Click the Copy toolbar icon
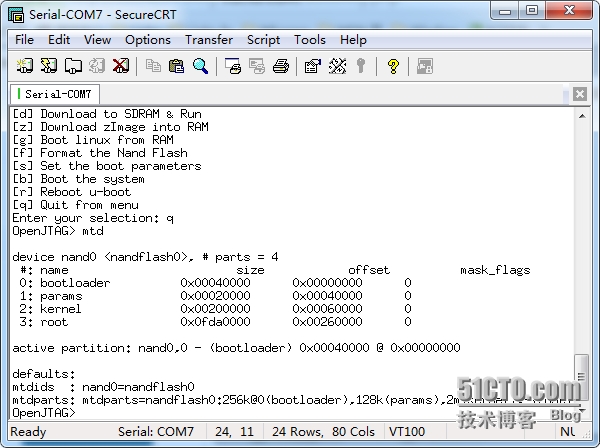The height and width of the screenshot is (448, 600). point(153,66)
